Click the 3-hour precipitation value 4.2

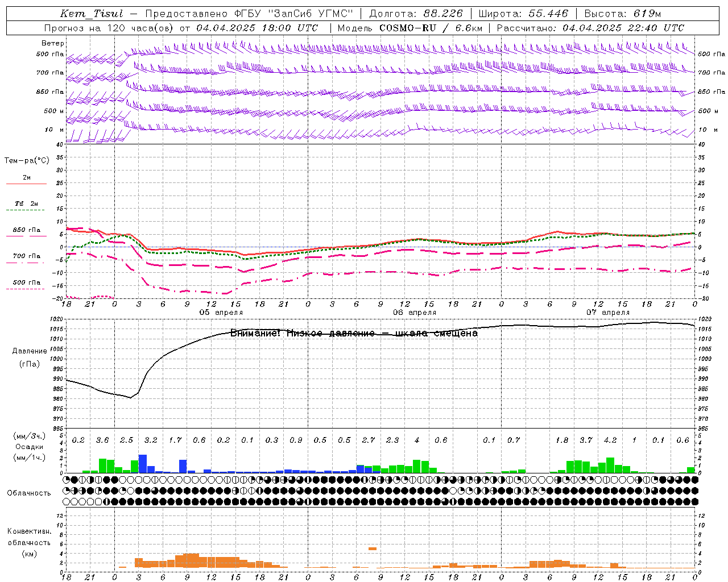tap(610, 440)
